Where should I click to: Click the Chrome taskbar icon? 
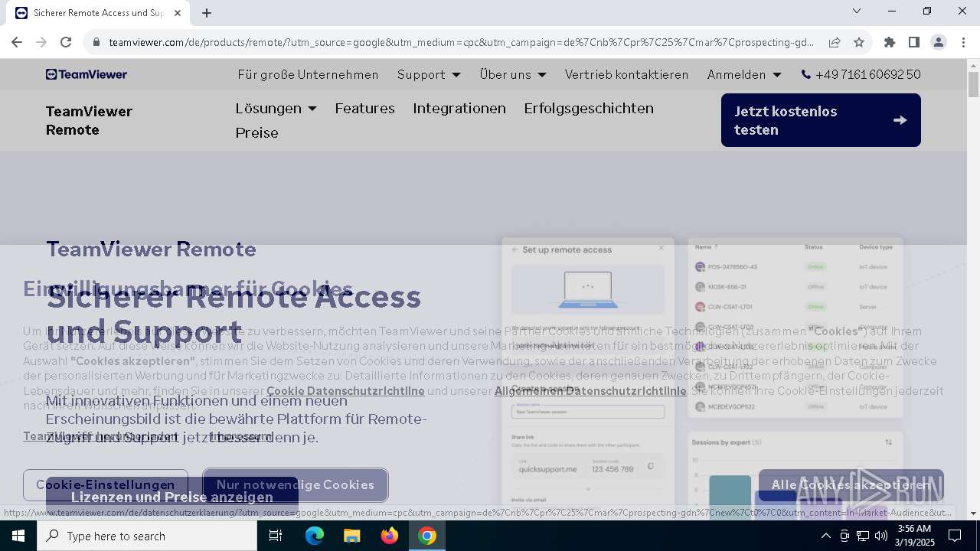click(427, 536)
